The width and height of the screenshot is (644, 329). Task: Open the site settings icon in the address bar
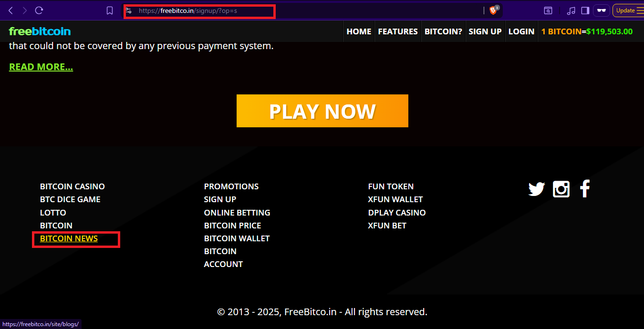coord(128,10)
